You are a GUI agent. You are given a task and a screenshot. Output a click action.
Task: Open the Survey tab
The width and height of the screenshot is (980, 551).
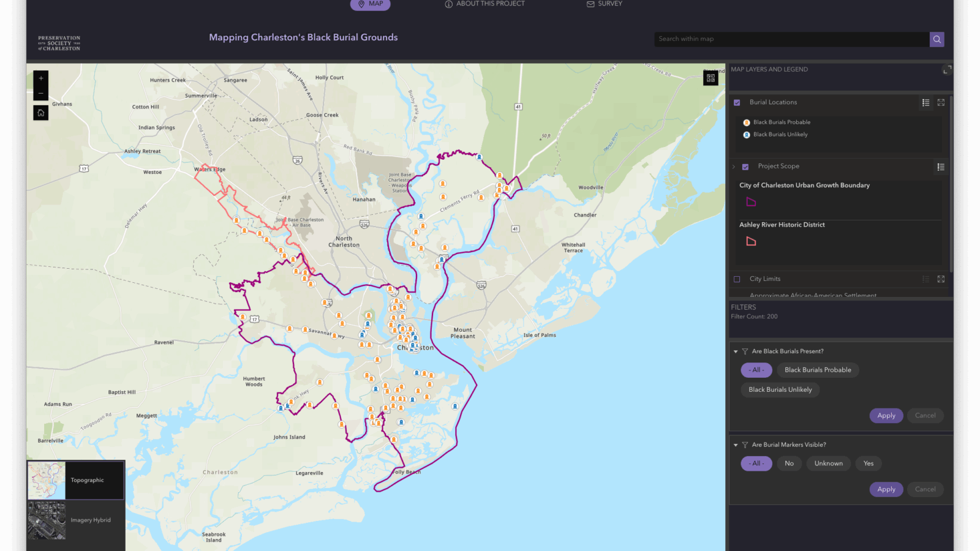tap(605, 4)
